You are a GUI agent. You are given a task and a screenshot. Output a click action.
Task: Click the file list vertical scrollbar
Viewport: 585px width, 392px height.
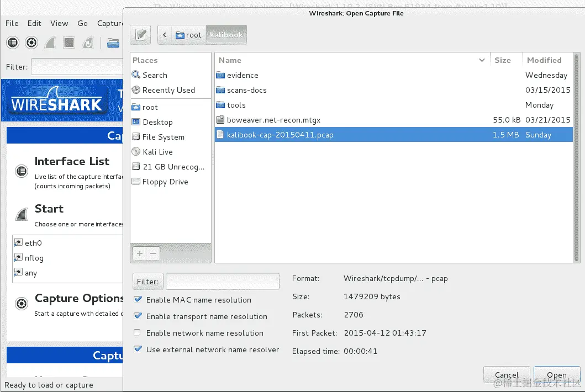pyautogui.click(x=577, y=158)
